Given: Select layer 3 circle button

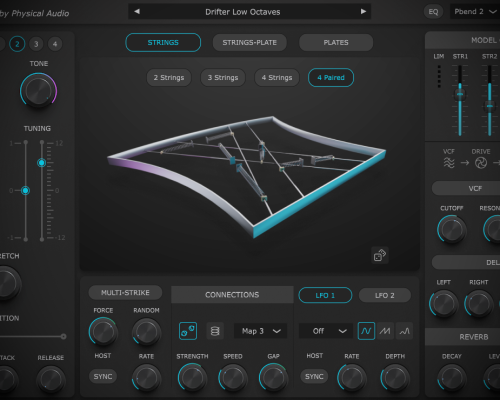Looking at the screenshot, I should pyautogui.click(x=36, y=44).
